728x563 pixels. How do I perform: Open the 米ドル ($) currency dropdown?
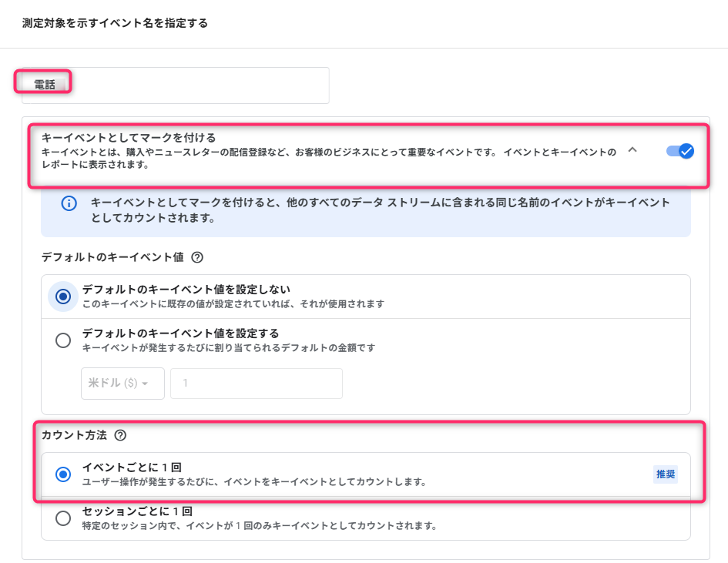(x=122, y=384)
